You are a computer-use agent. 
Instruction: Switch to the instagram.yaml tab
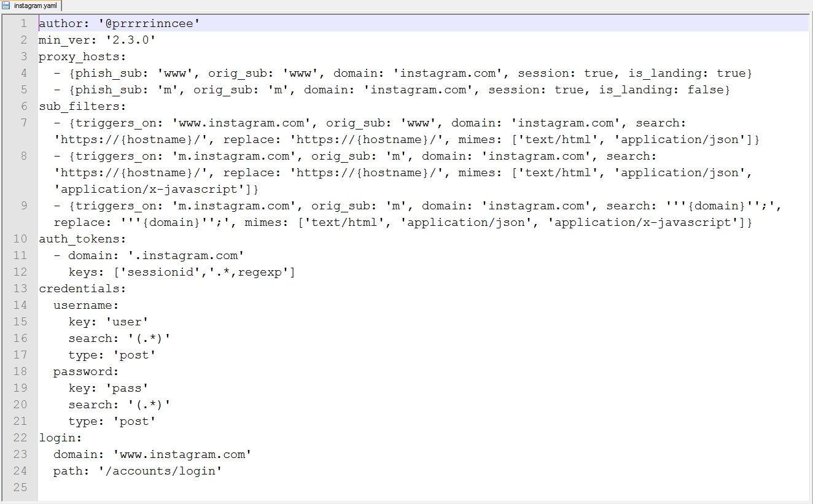(31, 5)
